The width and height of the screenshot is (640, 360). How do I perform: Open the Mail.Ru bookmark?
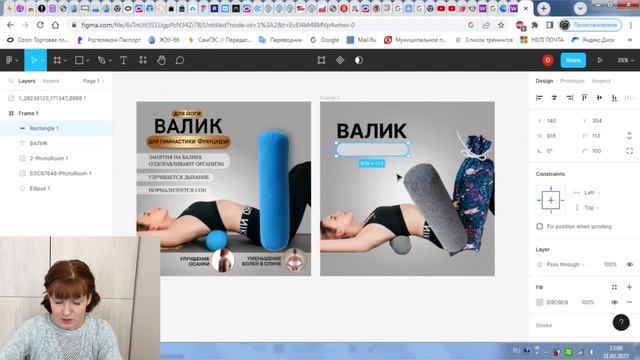tap(362, 40)
